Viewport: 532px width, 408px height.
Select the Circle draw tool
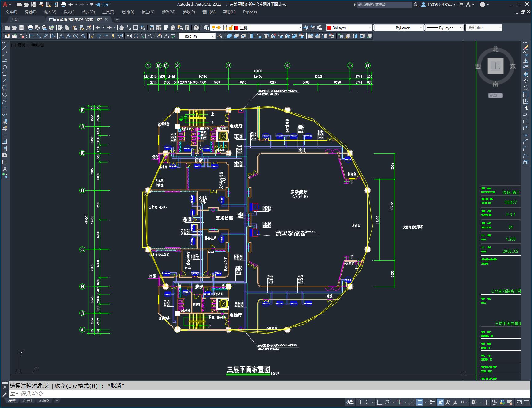point(5,88)
